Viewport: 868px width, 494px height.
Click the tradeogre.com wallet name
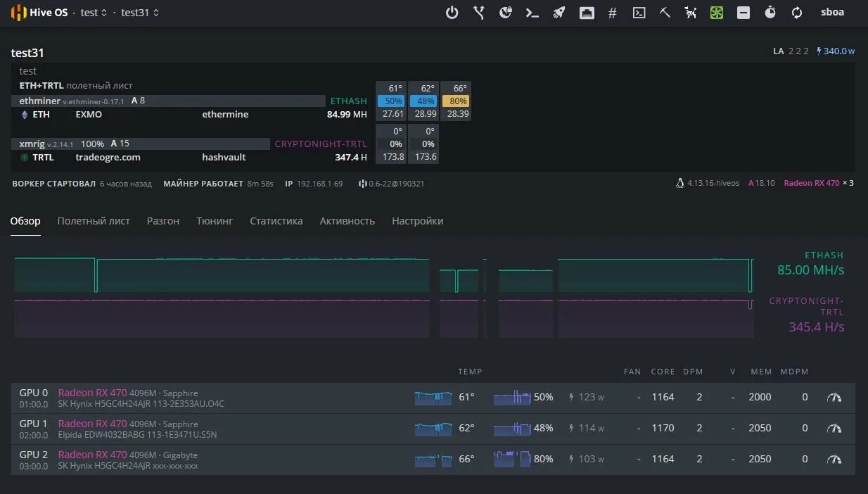[108, 158]
